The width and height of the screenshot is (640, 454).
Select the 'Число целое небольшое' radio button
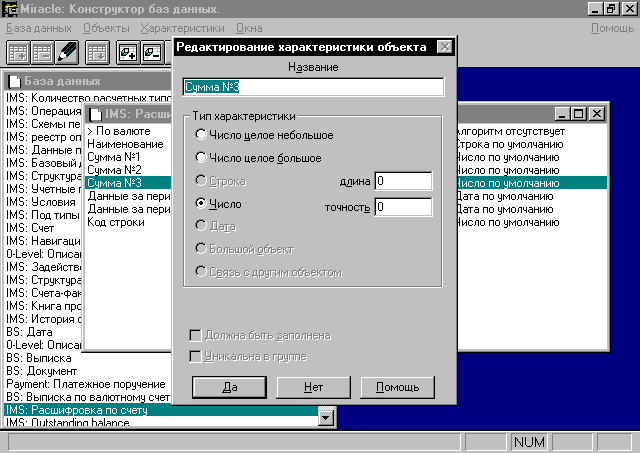[201, 134]
